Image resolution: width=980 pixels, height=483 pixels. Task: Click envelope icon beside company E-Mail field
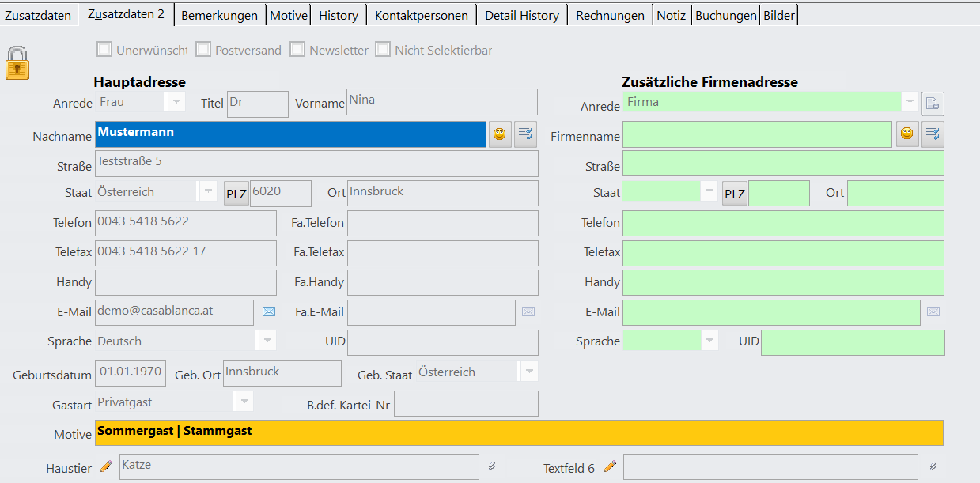(x=933, y=311)
